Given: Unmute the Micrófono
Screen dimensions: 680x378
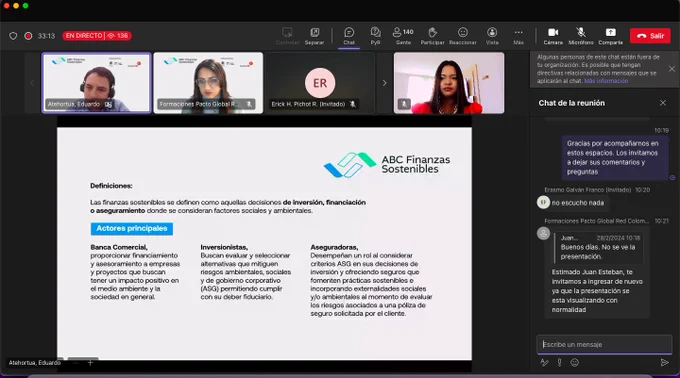Looking at the screenshot, I should pyautogui.click(x=581, y=36).
